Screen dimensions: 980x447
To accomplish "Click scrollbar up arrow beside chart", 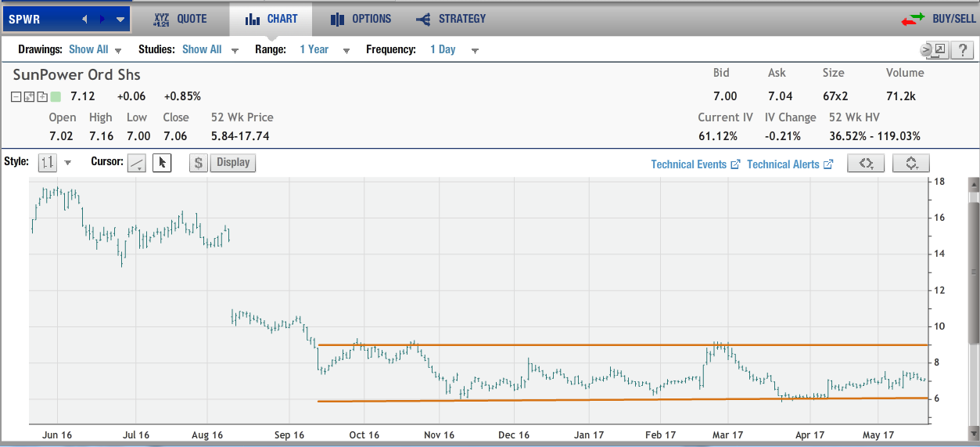I will click(974, 186).
